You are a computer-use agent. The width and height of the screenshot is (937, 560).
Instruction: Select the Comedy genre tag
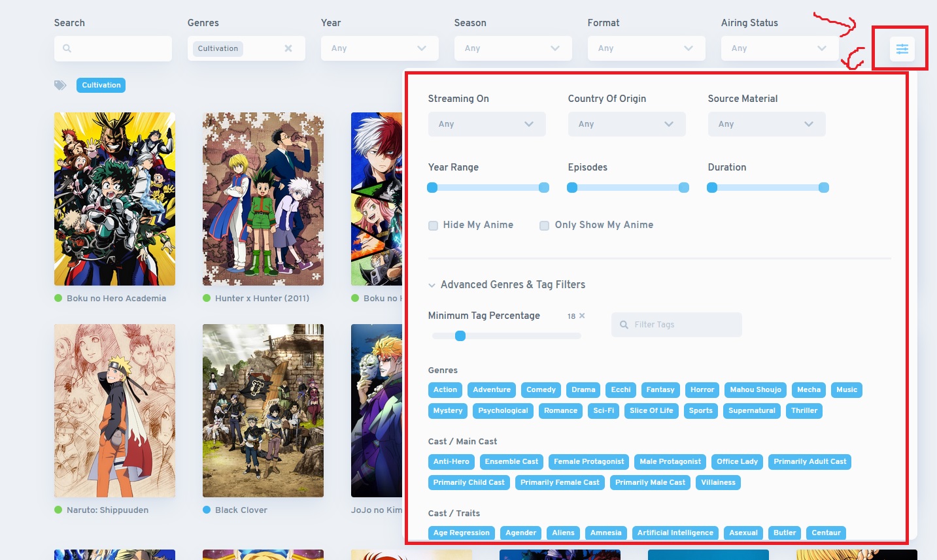point(541,390)
